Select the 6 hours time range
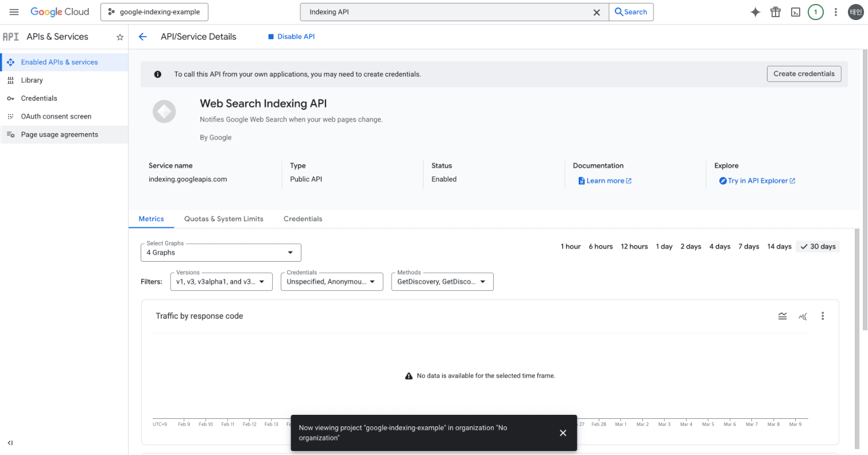868x455 pixels. point(600,247)
